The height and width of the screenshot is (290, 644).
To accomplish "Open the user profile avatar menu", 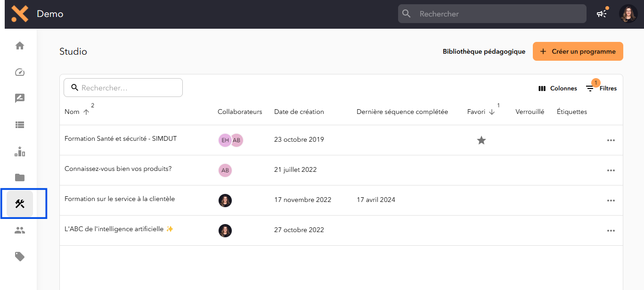I will pos(628,14).
